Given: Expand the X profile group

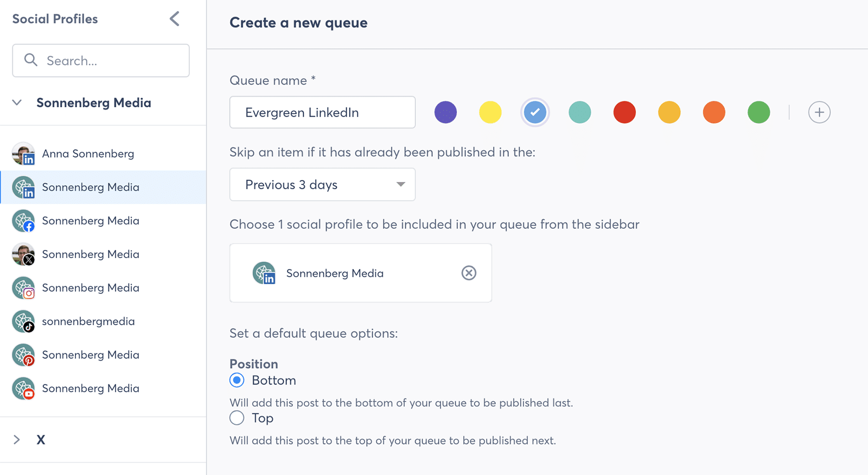Looking at the screenshot, I should (17, 440).
